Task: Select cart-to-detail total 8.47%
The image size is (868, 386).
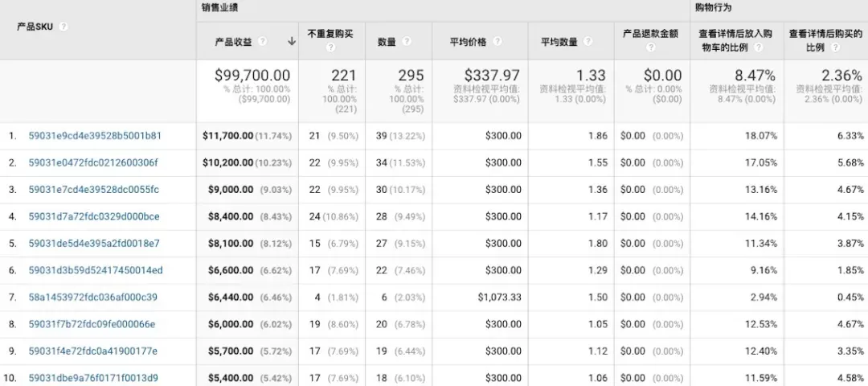Action: (755, 75)
